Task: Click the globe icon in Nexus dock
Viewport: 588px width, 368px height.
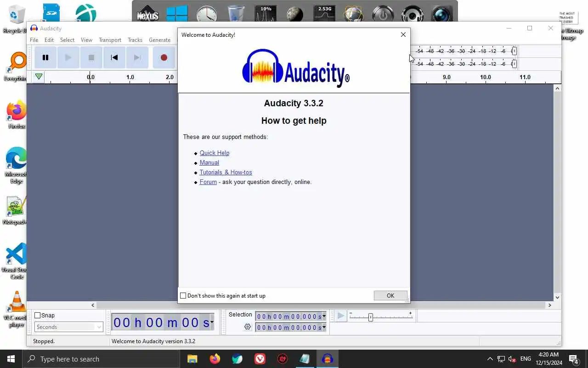Action: [353, 15]
